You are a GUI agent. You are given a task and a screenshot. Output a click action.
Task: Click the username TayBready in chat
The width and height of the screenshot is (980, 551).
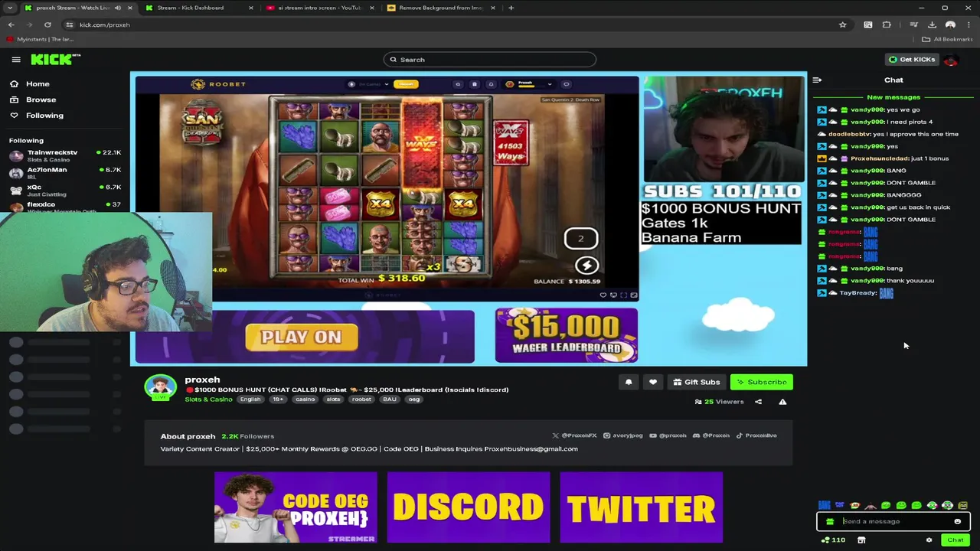pyautogui.click(x=857, y=293)
